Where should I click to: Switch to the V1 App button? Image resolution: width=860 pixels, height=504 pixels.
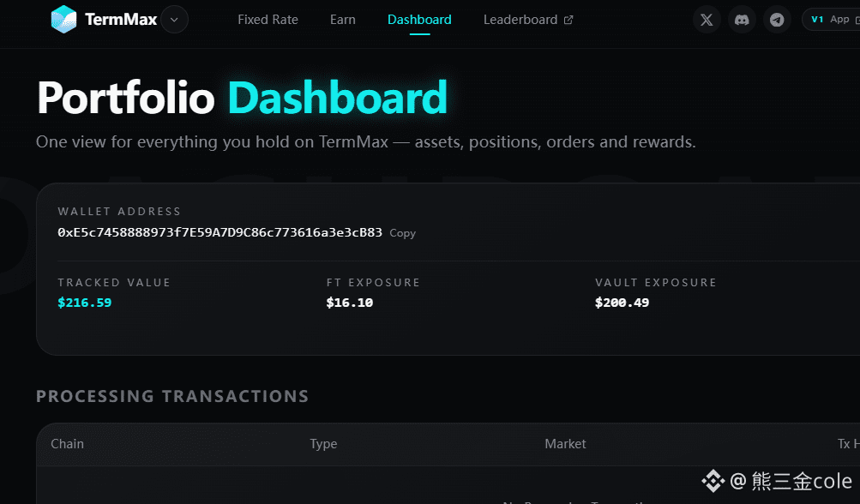point(831,19)
